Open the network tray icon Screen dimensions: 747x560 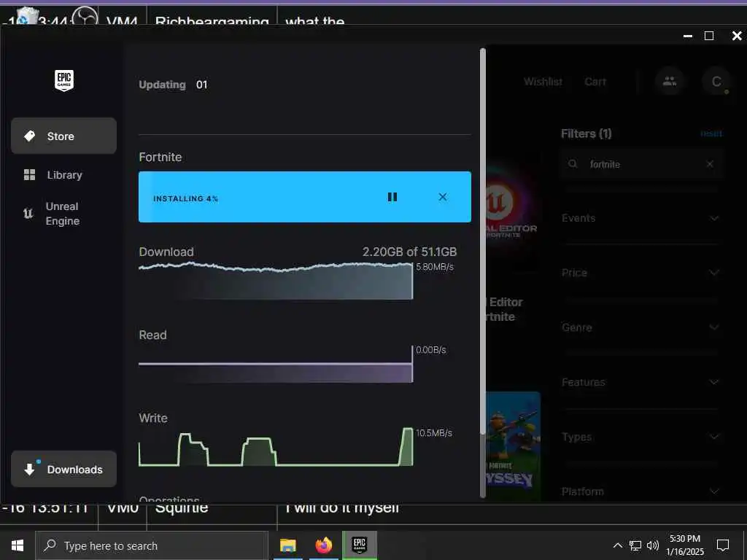(x=635, y=545)
